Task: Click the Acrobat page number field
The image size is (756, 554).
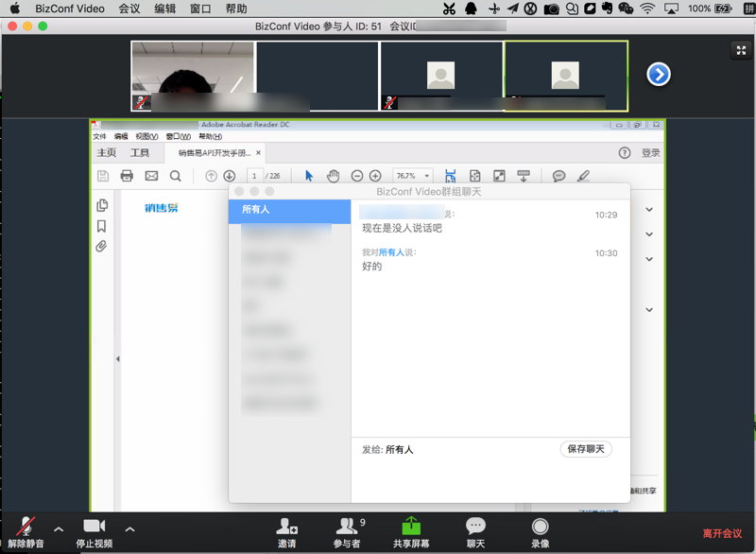Action: pos(254,176)
